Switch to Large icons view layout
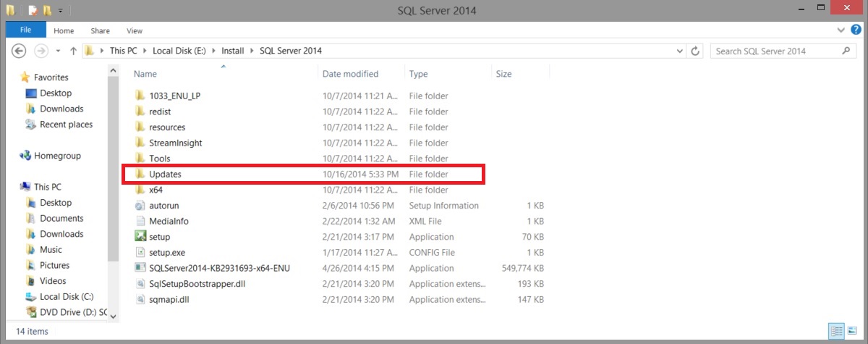The image size is (868, 344). (851, 330)
